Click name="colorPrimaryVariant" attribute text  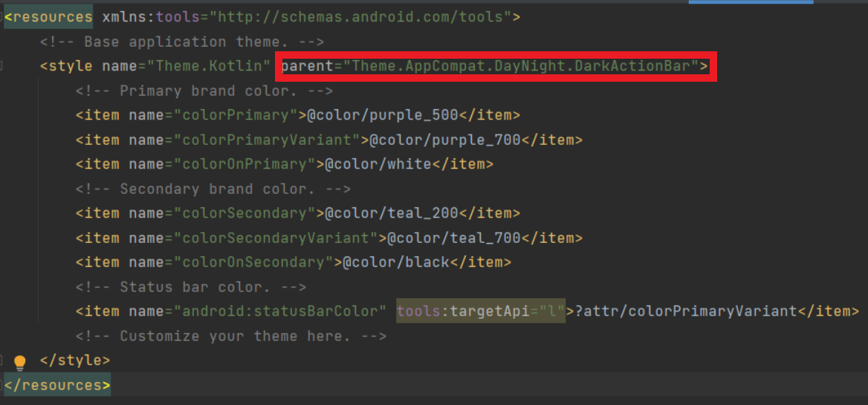click(244, 140)
